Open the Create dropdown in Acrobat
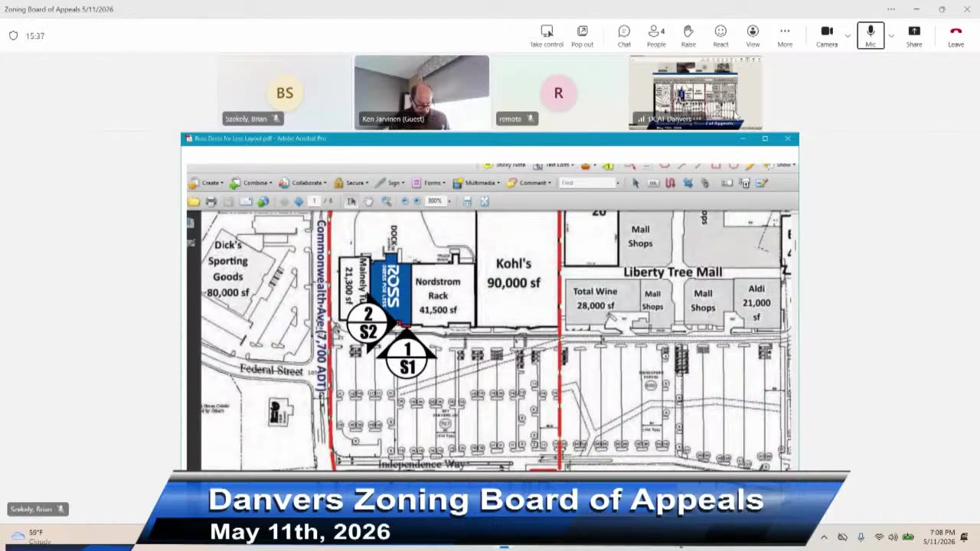This screenshot has width=980, height=551. 207,183
